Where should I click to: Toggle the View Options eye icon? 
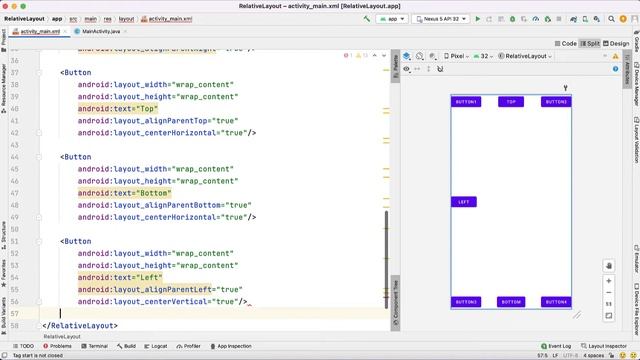[x=407, y=69]
